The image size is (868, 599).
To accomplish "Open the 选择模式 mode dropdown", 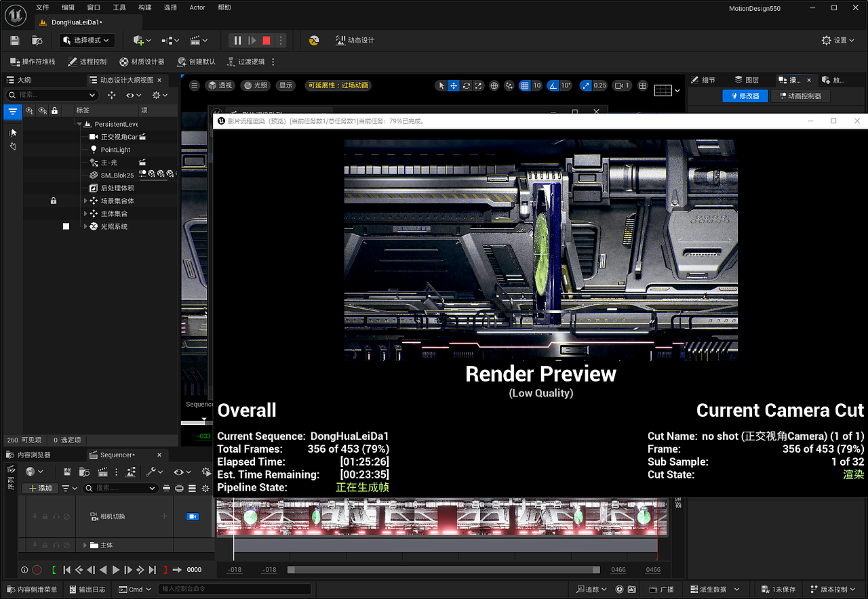I will click(87, 41).
